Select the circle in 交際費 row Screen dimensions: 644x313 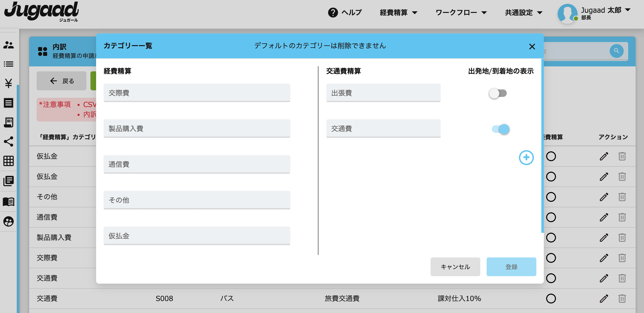(551, 258)
